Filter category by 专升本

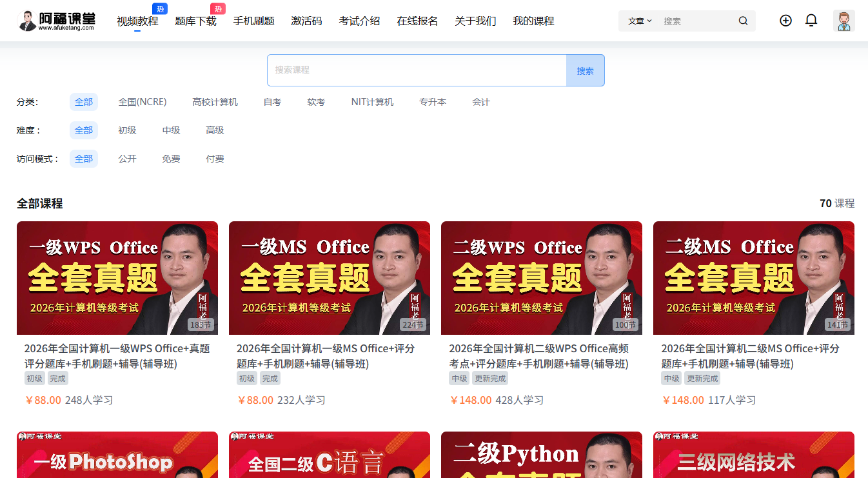[433, 102]
